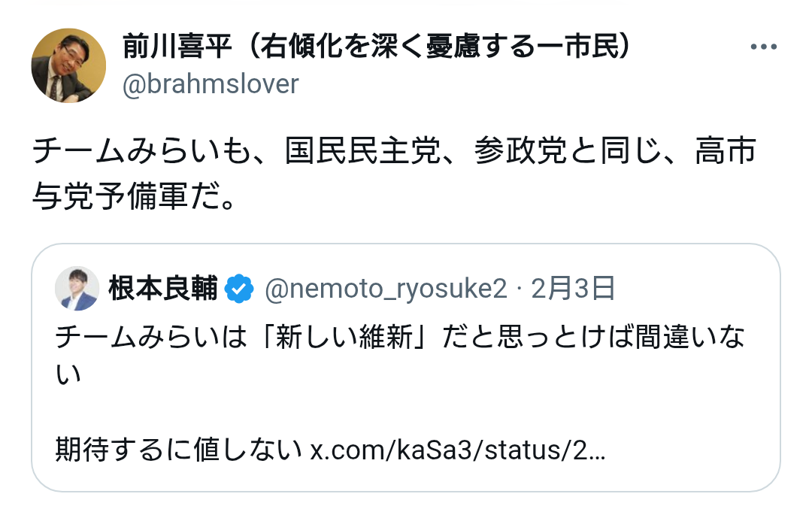The width and height of the screenshot is (812, 509).
Task: Open 前川喜平's profile picture
Action: coord(68,66)
